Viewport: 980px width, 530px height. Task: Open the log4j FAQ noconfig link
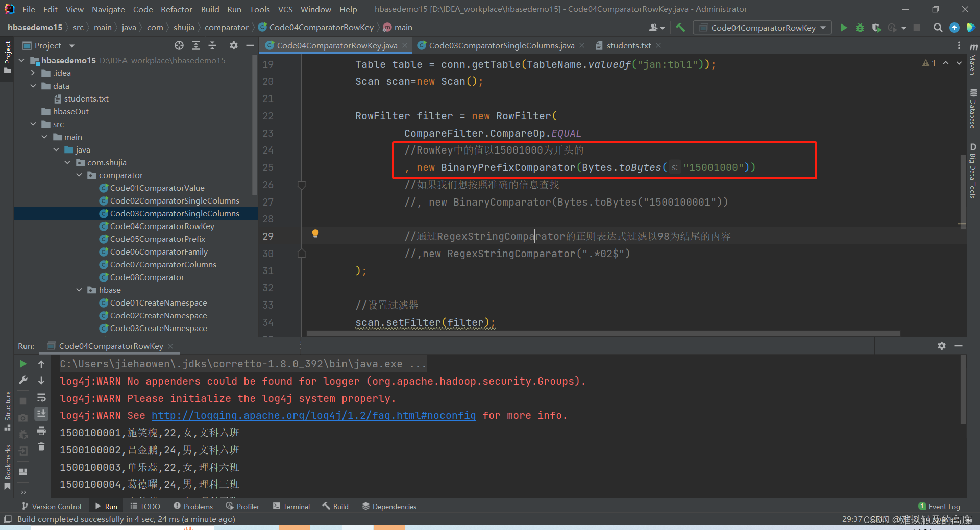click(313, 415)
